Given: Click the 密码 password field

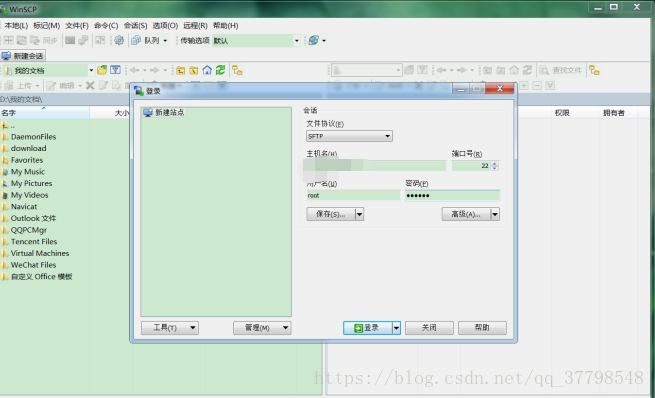Looking at the screenshot, I should tap(452, 195).
